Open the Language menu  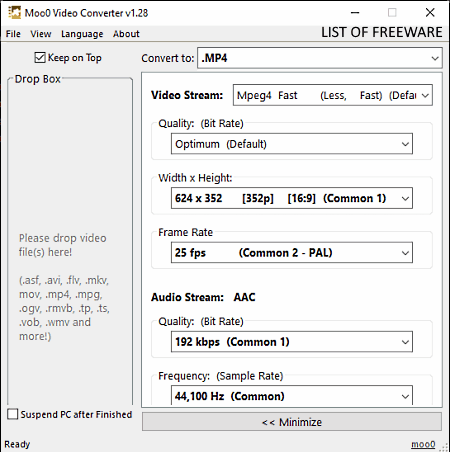pos(82,34)
